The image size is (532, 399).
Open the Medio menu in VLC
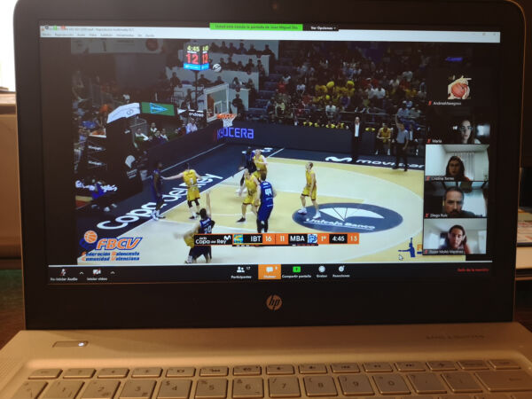pyautogui.click(x=46, y=35)
